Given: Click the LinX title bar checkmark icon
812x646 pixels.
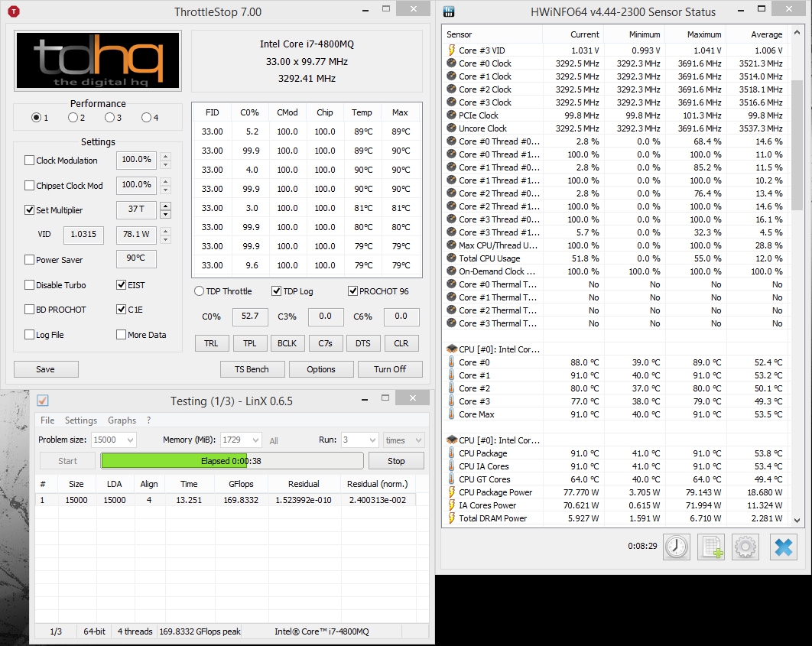Looking at the screenshot, I should click(x=43, y=401).
